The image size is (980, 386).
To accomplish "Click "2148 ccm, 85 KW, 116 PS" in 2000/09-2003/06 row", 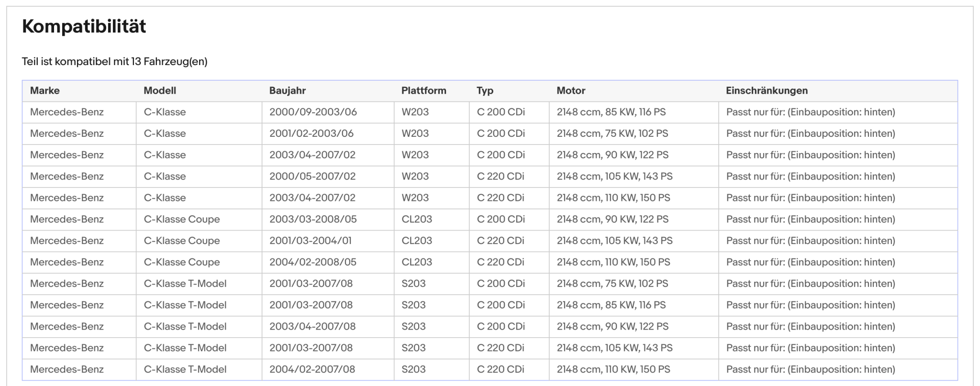I will click(611, 112).
